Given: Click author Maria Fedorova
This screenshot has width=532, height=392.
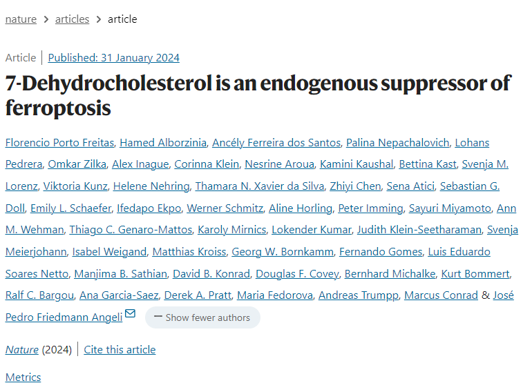Looking at the screenshot, I should 274,295.
